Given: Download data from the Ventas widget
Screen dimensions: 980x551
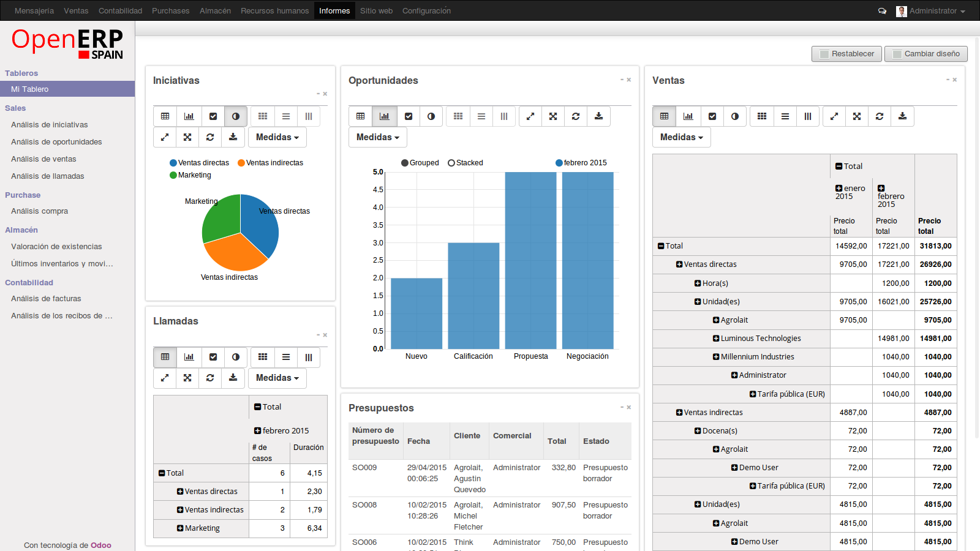Looking at the screenshot, I should pyautogui.click(x=902, y=116).
